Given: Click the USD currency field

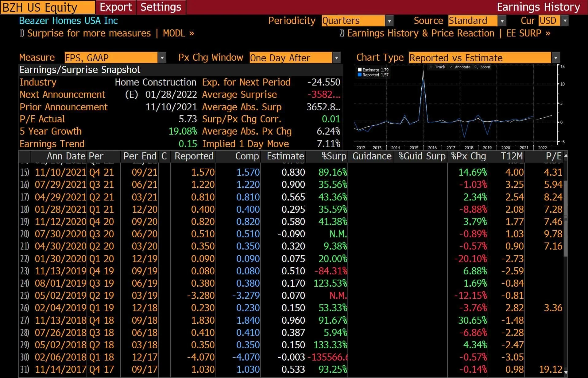Looking at the screenshot, I should click(549, 21).
